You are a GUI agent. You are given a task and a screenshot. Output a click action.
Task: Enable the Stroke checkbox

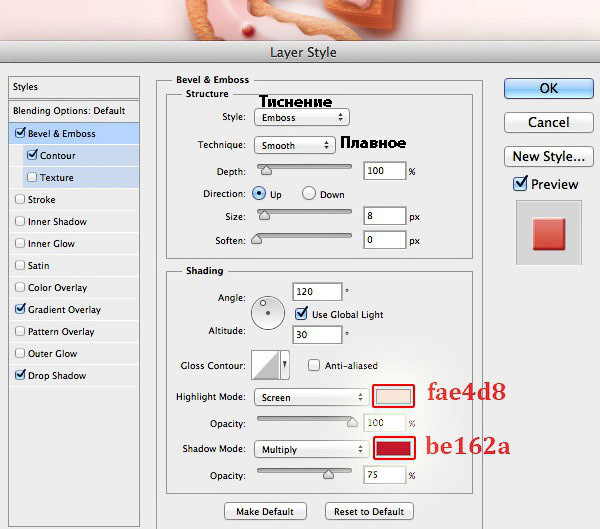20,199
